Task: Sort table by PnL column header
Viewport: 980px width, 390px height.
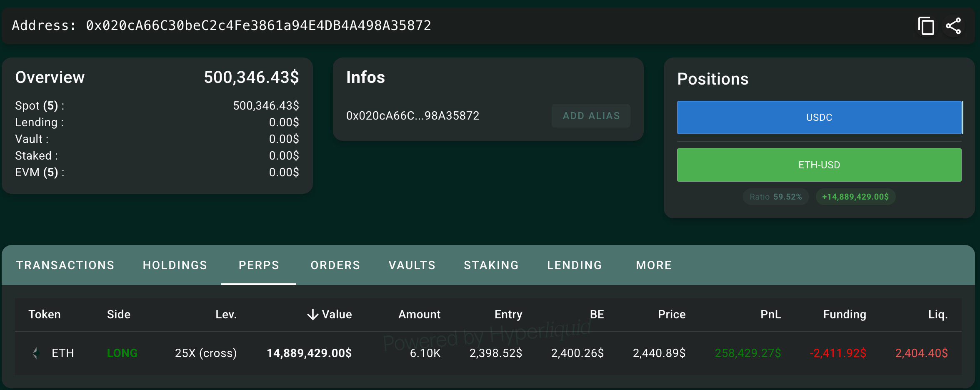Action: click(x=770, y=314)
